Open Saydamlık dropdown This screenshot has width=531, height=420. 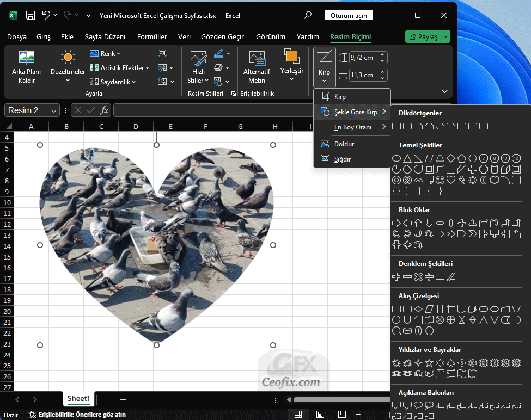pos(112,82)
